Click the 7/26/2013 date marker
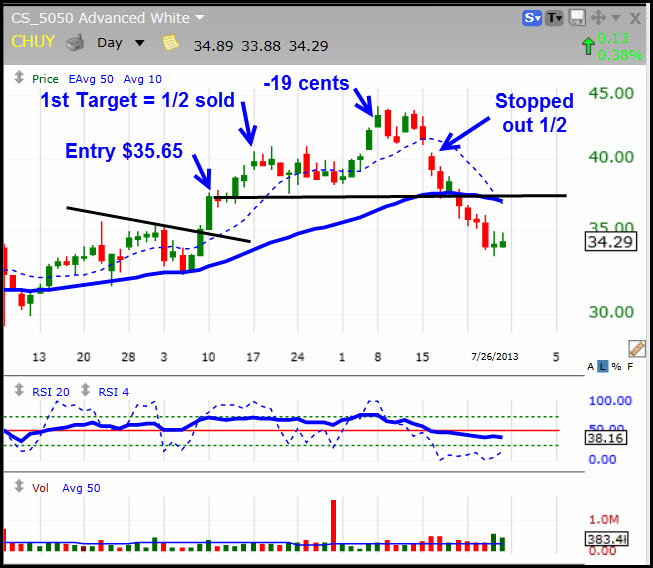This screenshot has height=568, width=653. coord(495,357)
